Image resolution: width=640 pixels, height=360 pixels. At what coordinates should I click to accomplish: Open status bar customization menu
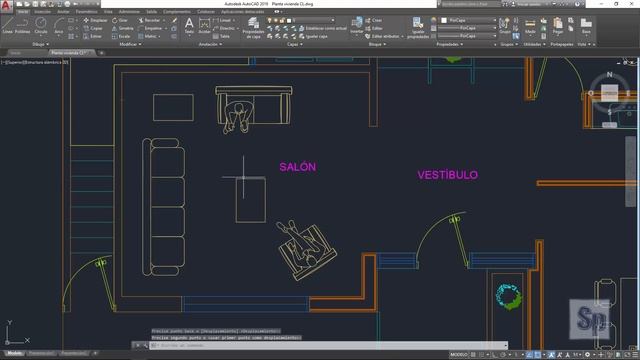635,355
